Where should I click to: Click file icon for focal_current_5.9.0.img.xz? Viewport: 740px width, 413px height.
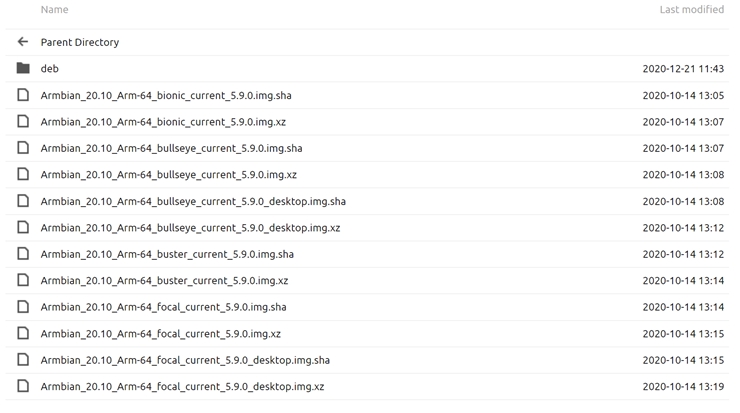23,333
